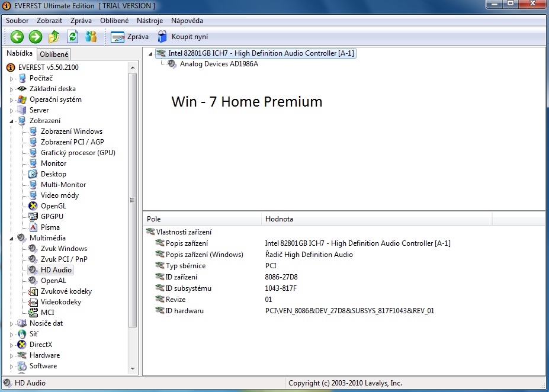Open the Oblíbené menu in the menu bar
This screenshot has height=392, width=549.
pyautogui.click(x=114, y=21)
